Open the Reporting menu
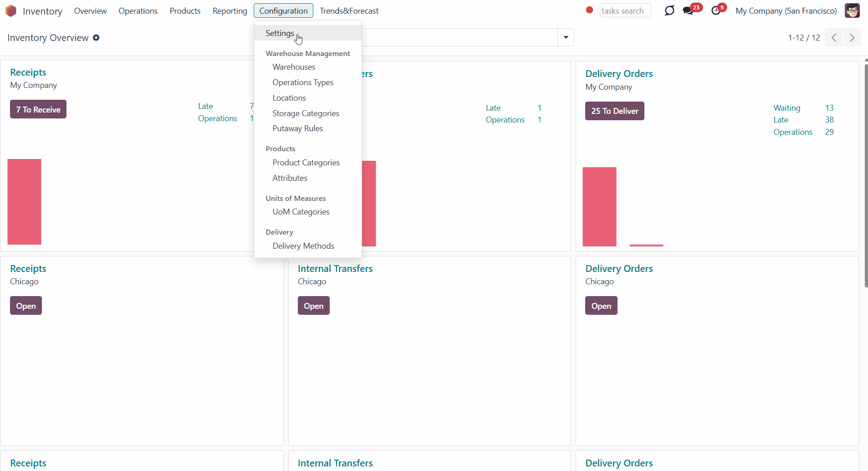Image resolution: width=868 pixels, height=471 pixels. pos(230,10)
